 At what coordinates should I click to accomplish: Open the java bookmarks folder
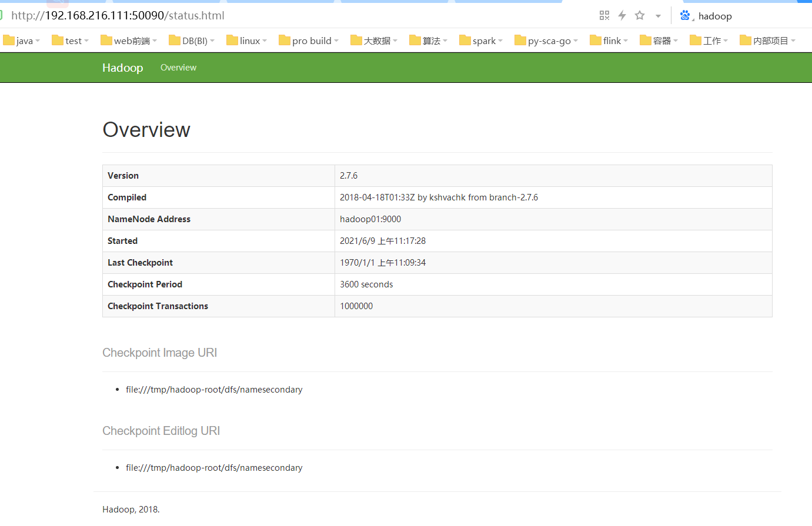[x=22, y=41]
